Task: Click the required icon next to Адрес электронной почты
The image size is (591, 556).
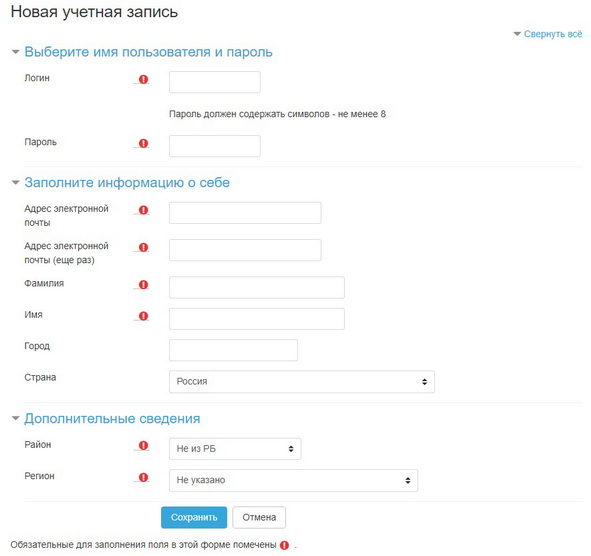Action: (143, 210)
